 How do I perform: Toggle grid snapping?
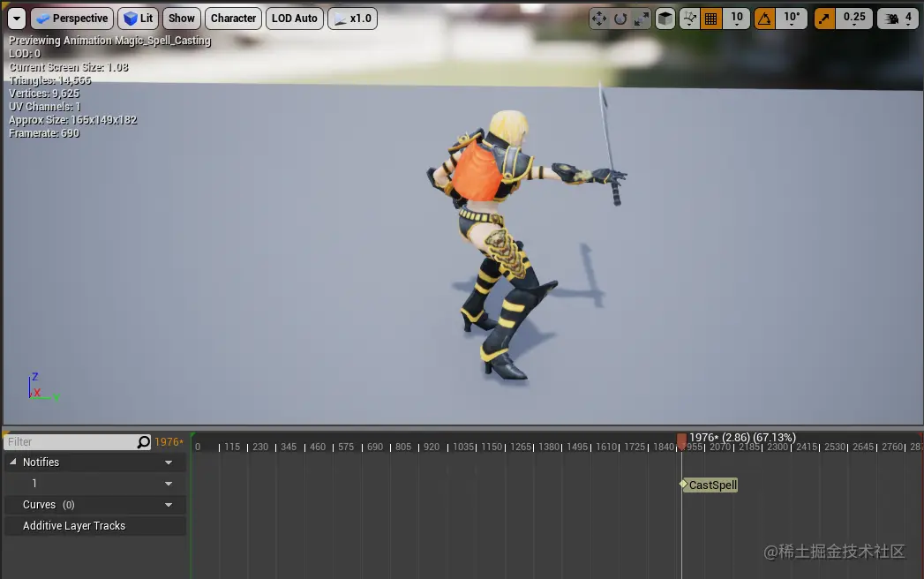pyautogui.click(x=711, y=19)
